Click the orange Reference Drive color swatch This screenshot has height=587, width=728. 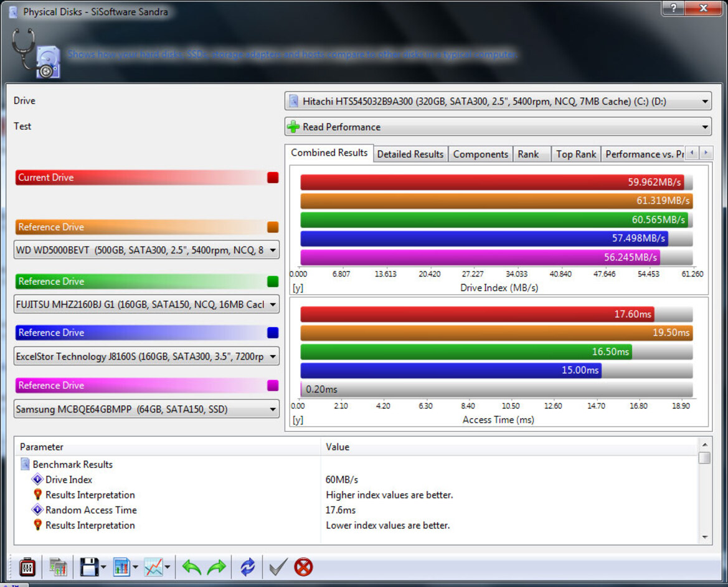click(x=273, y=227)
